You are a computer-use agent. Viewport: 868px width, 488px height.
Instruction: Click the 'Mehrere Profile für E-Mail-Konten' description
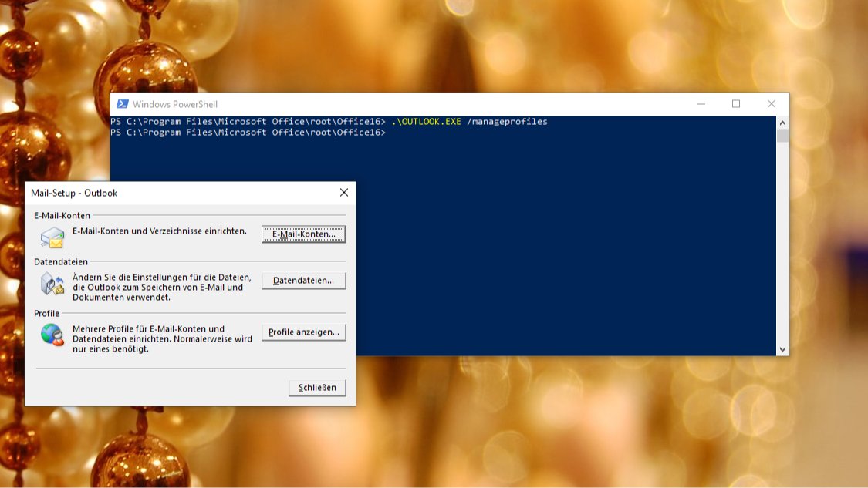[162, 338]
